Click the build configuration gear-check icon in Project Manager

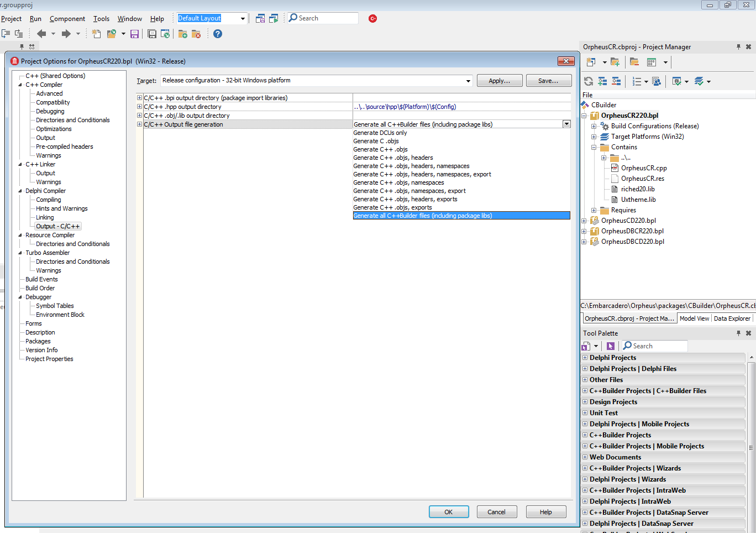coord(677,81)
